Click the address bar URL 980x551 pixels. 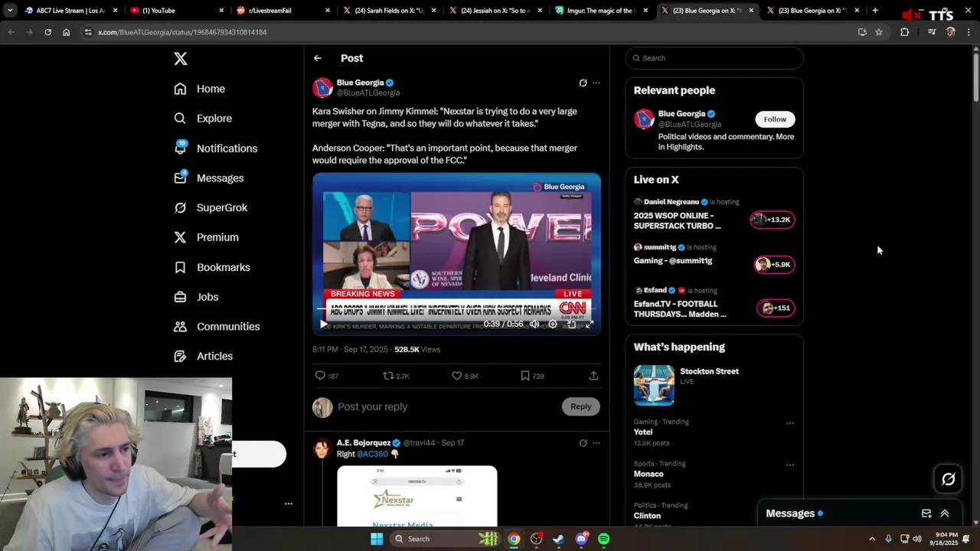click(182, 32)
